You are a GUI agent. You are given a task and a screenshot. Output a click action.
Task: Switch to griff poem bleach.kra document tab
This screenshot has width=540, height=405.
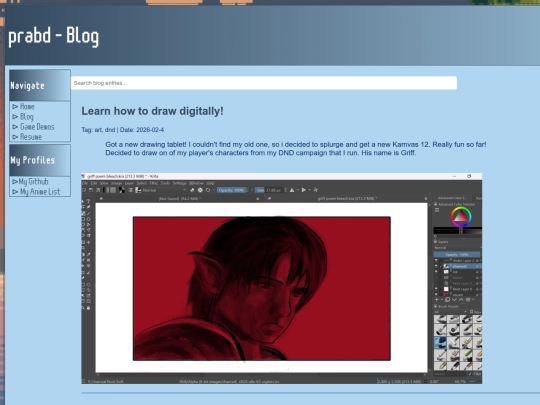pos(347,199)
